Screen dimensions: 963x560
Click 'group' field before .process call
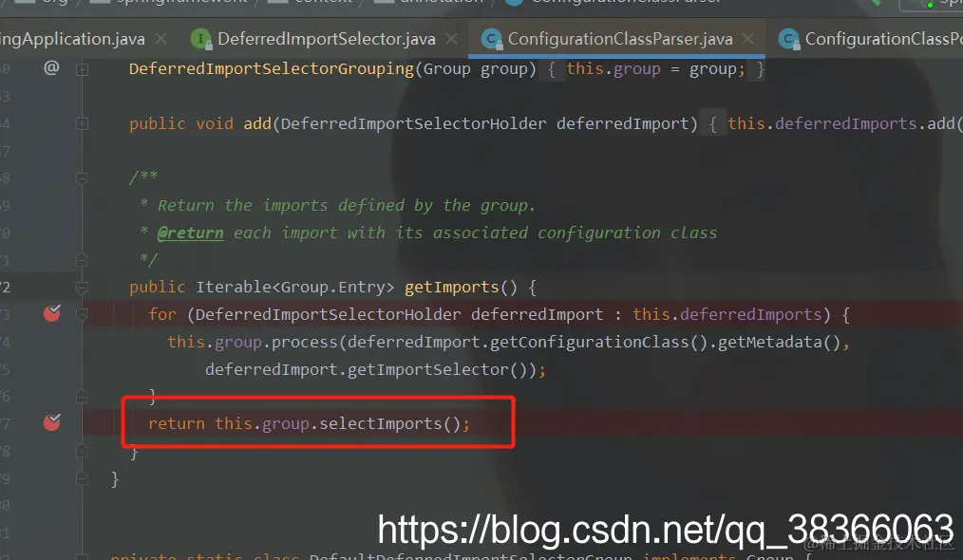238,342
